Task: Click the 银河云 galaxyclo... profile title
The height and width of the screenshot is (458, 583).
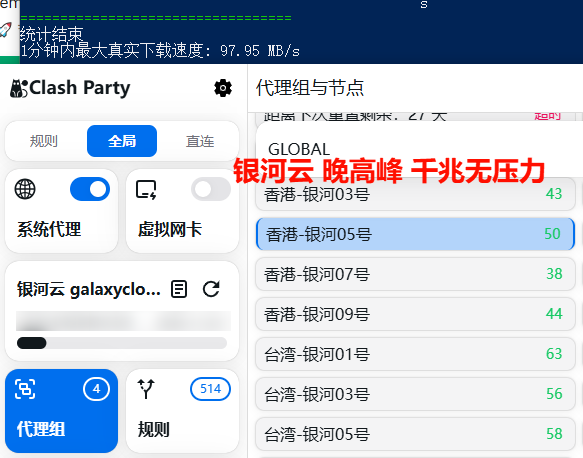Action: 89,289
